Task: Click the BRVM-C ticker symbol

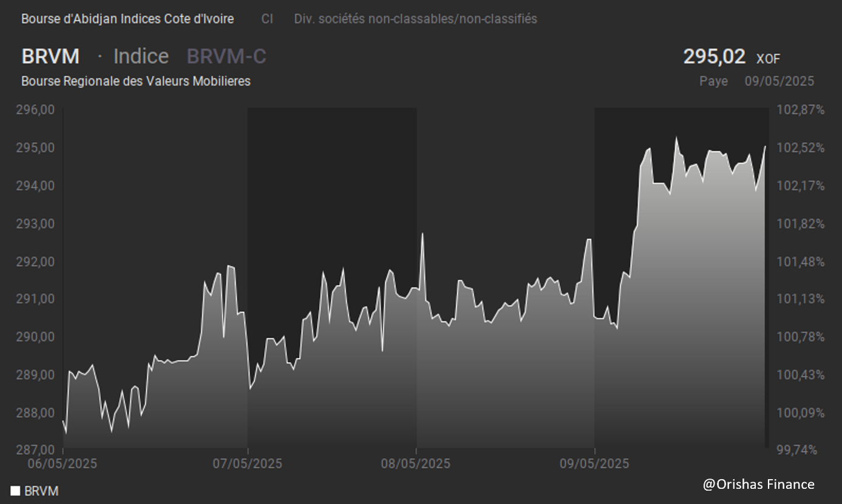Action: pos(226,56)
